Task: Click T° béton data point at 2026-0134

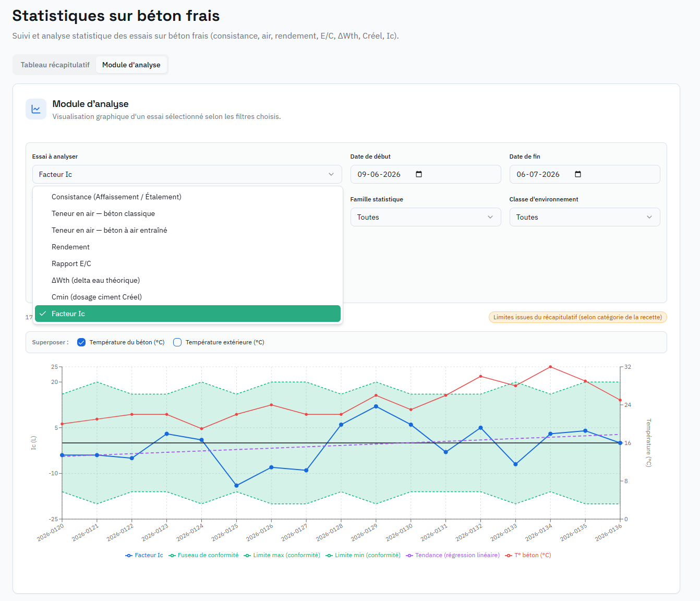Action: pyautogui.click(x=550, y=367)
